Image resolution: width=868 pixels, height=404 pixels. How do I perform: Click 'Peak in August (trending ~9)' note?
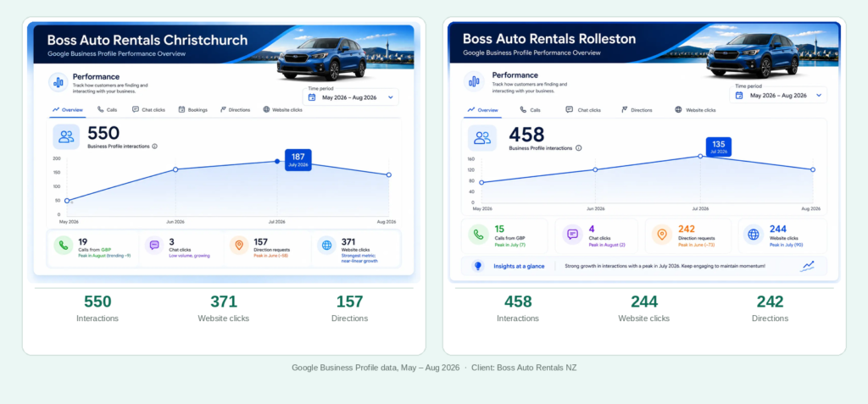[x=104, y=256]
